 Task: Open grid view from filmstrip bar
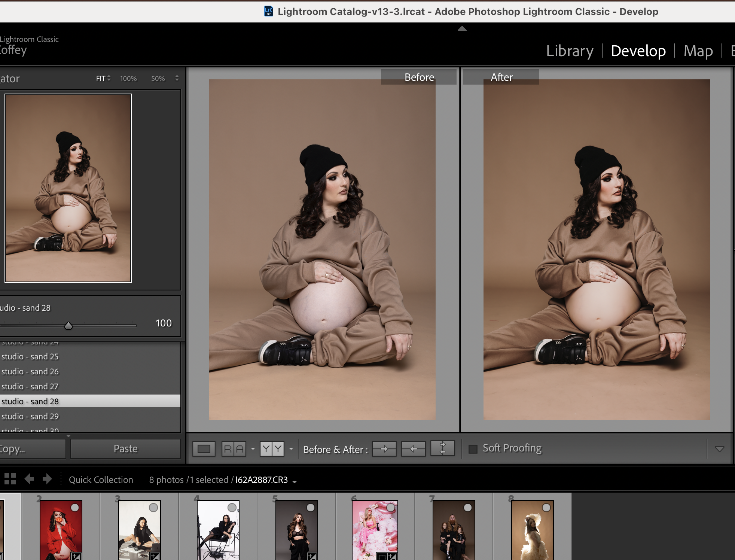point(10,479)
